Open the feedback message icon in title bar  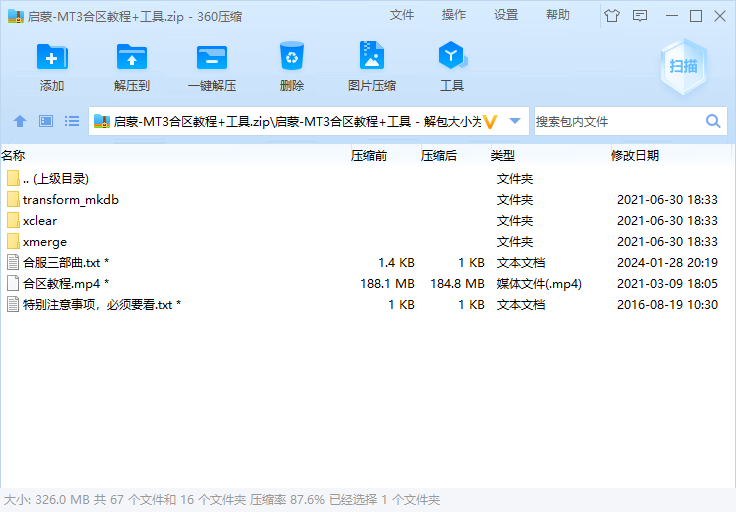tap(640, 16)
